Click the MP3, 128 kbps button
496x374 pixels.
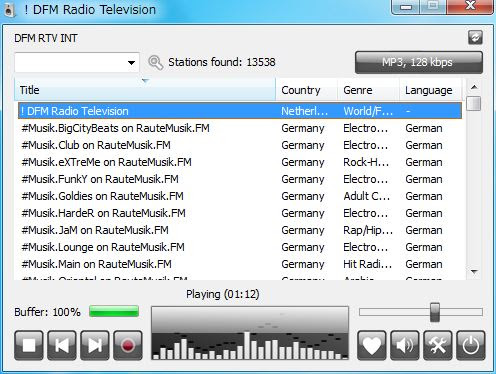coord(419,62)
